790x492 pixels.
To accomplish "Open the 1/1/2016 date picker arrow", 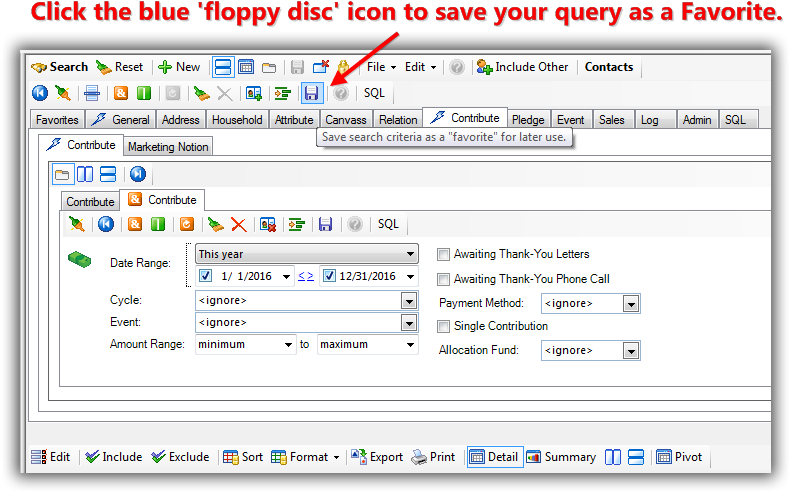I will pos(286,276).
